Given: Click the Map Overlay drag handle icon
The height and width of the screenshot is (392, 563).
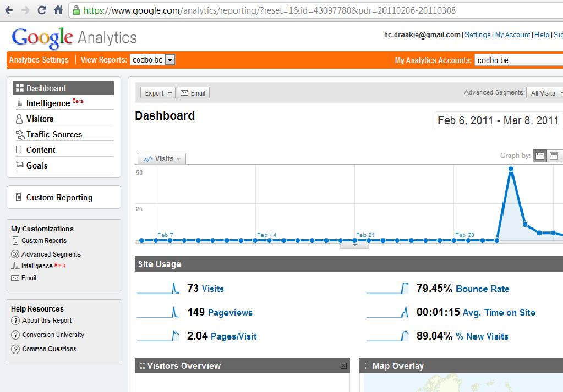Looking at the screenshot, I should (367, 366).
